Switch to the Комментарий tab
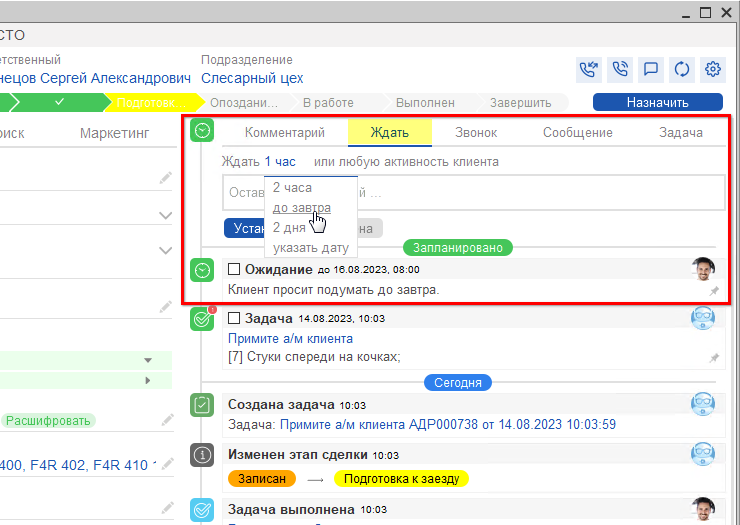This screenshot has height=525, width=740. [x=285, y=133]
